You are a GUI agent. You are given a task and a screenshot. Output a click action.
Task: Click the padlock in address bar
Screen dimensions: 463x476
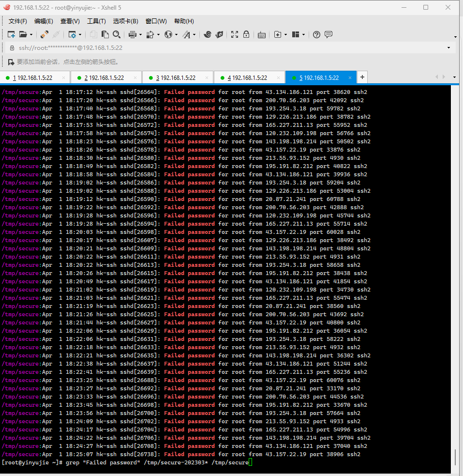tap(12, 48)
